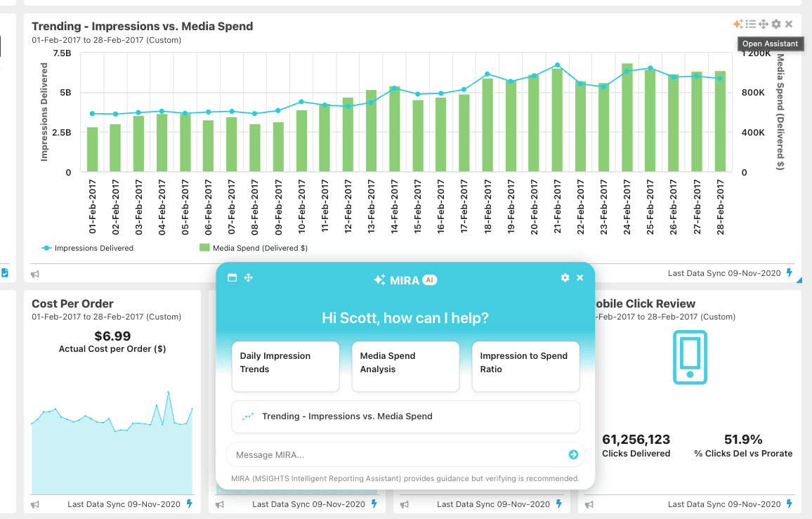Open the settings gear on the Trending chart

(x=775, y=23)
